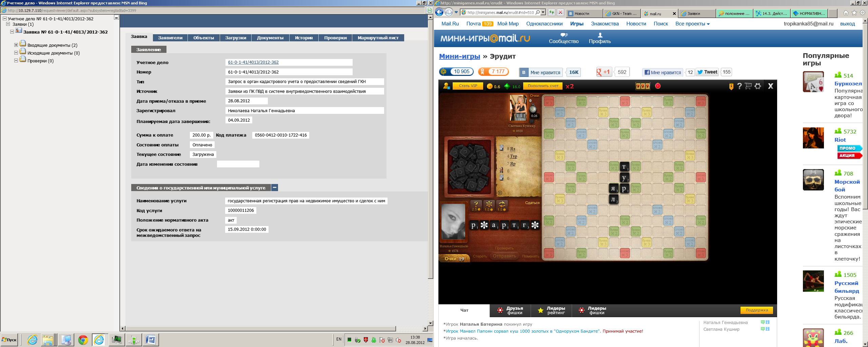The width and height of the screenshot is (868, 347).
Task: Click the Google +1 button
Action: coord(604,72)
